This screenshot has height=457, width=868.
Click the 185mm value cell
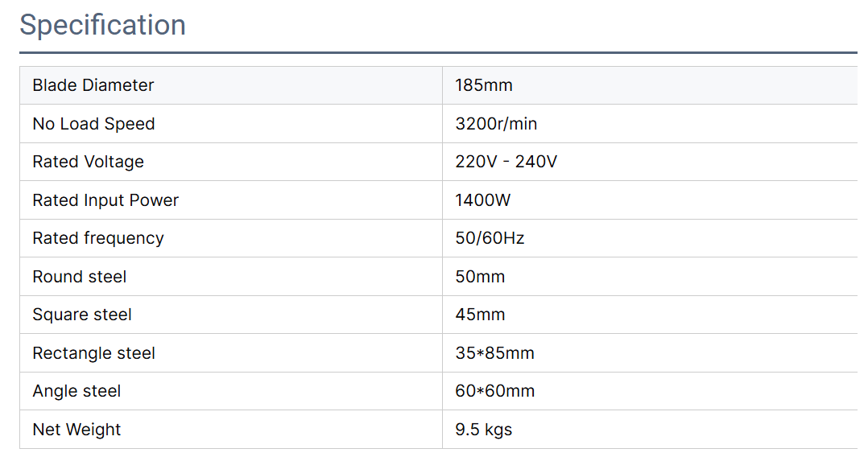click(x=650, y=85)
